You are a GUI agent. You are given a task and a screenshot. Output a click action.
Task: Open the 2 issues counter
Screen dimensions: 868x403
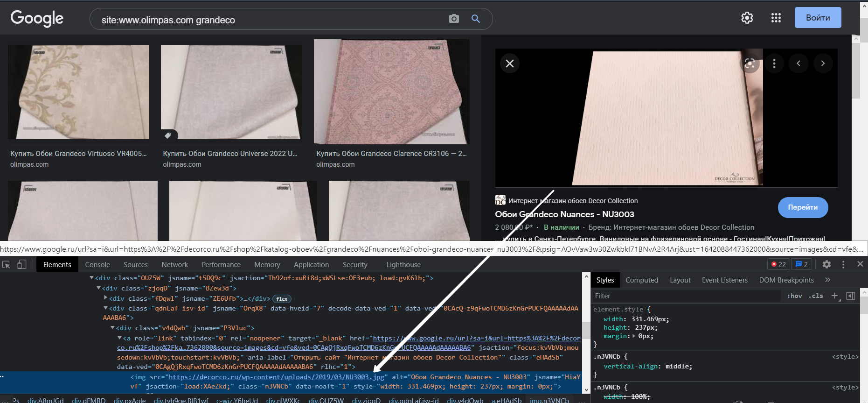802,264
